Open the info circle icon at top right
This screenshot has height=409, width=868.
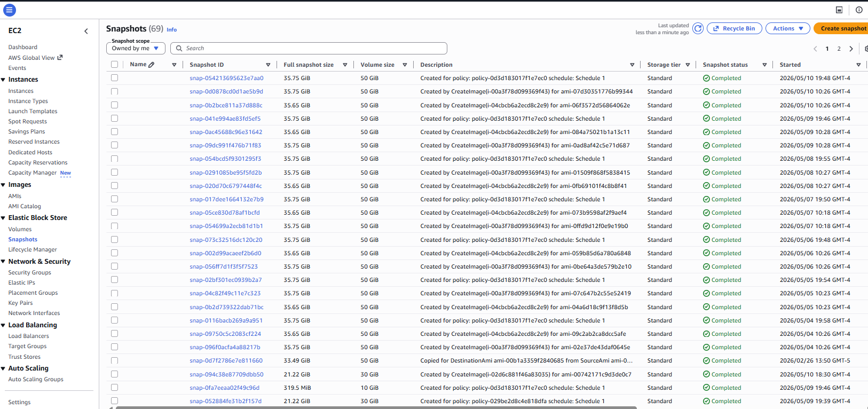click(x=859, y=10)
